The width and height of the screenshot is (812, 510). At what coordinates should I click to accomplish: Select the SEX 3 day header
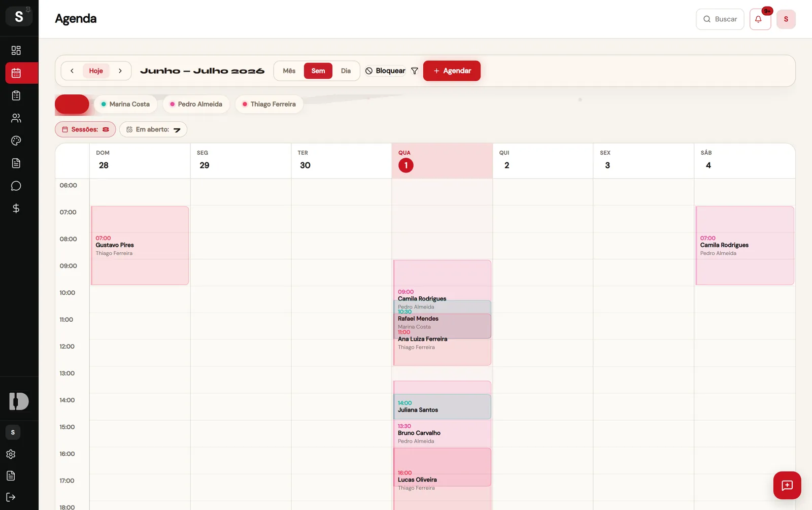[x=644, y=160]
